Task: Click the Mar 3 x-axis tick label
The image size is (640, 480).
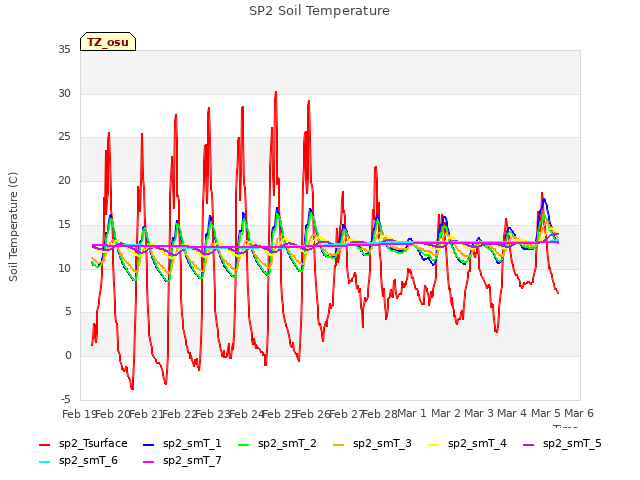Action: (x=479, y=413)
